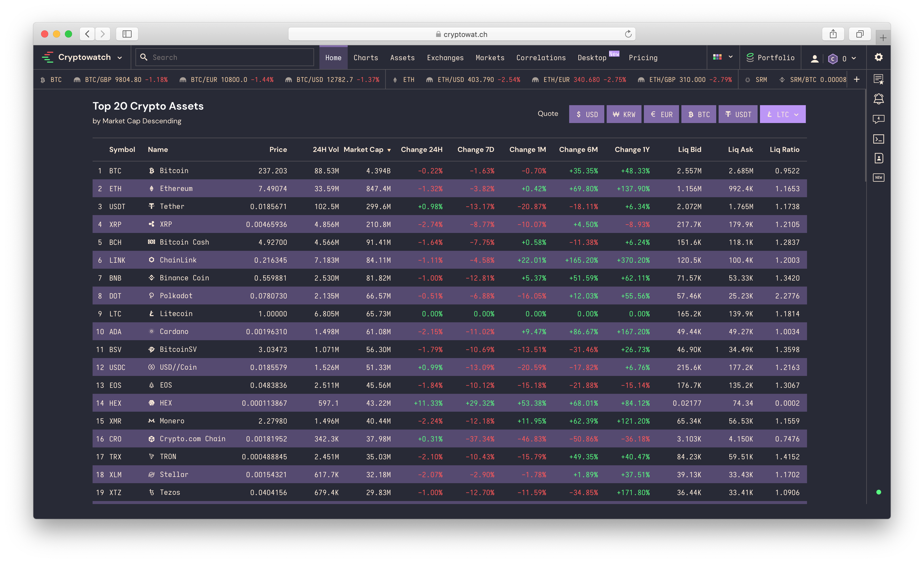Switch to the Home tab
The width and height of the screenshot is (924, 563).
point(333,57)
